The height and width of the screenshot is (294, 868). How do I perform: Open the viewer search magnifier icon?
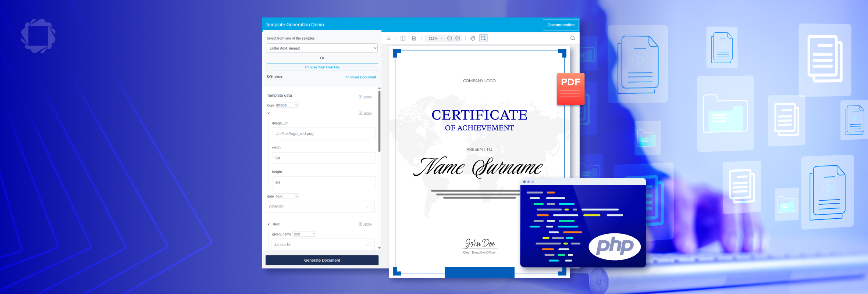573,38
